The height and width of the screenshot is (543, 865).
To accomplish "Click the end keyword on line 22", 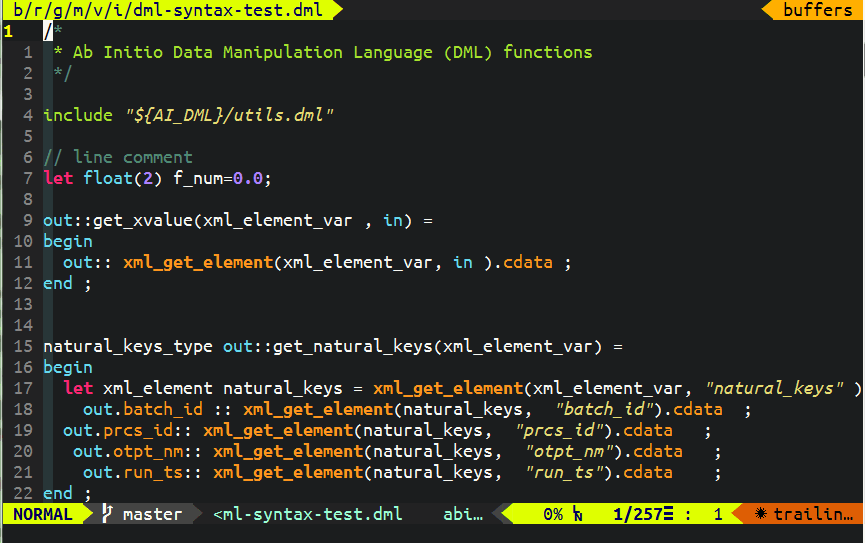I will click(58, 493).
